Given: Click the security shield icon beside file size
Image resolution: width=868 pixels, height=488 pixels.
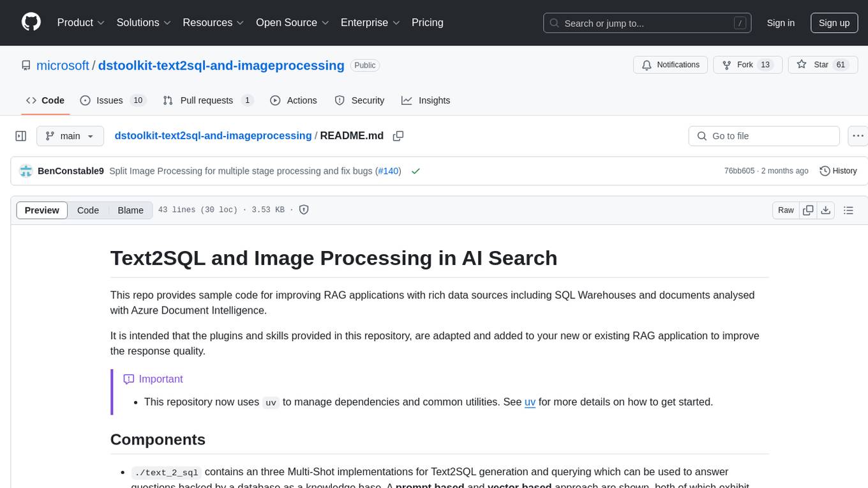Looking at the screenshot, I should click(x=304, y=210).
